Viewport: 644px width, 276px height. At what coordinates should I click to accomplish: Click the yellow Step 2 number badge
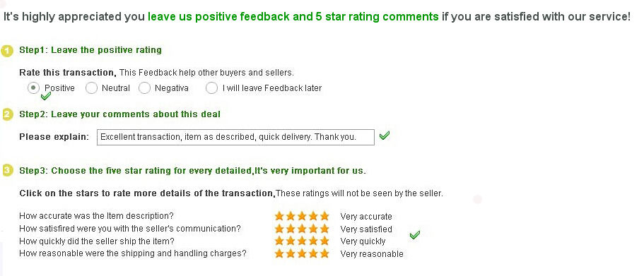(x=8, y=114)
